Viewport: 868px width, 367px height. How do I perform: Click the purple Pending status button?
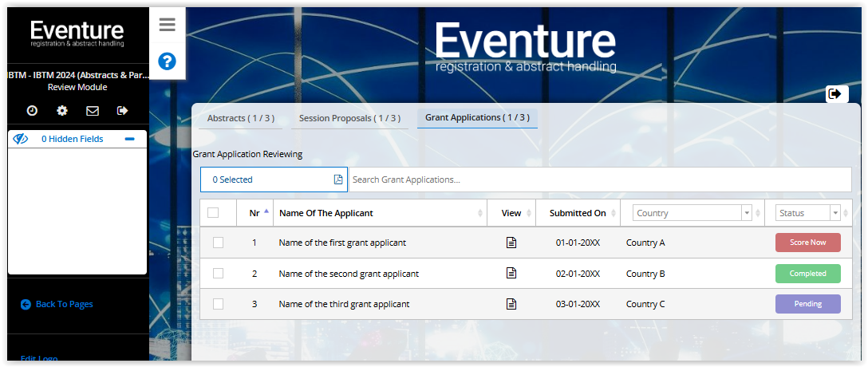tap(807, 304)
